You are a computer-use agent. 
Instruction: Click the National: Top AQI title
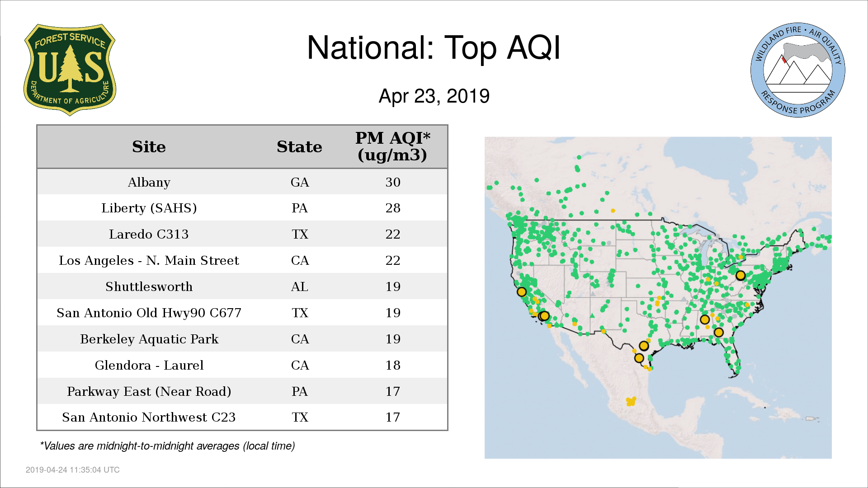click(434, 47)
